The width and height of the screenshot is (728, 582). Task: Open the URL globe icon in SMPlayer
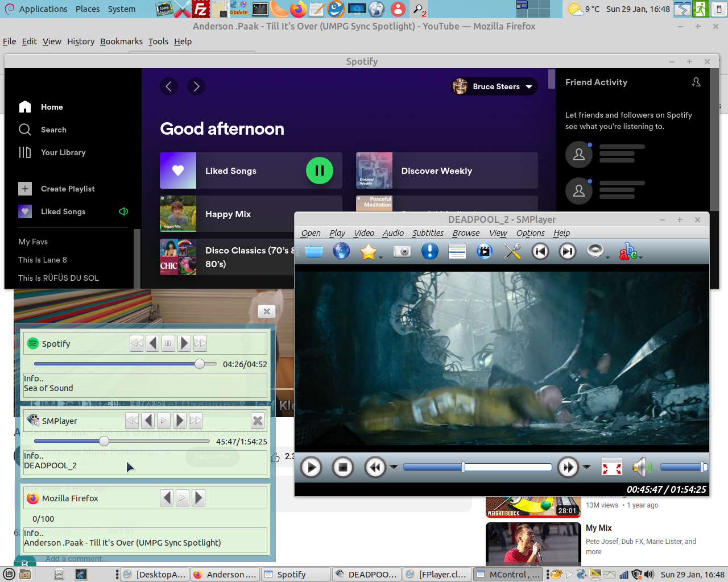point(341,251)
